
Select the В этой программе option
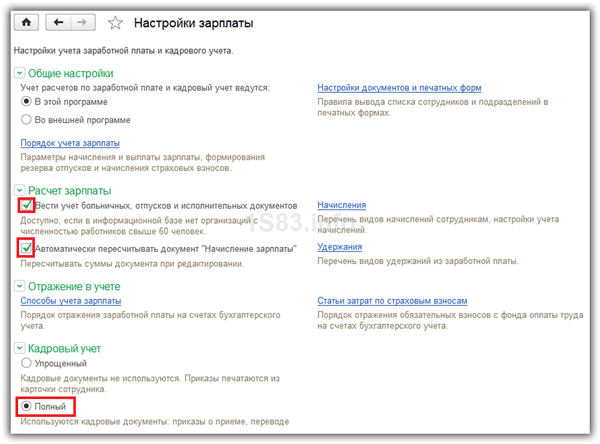point(27,103)
